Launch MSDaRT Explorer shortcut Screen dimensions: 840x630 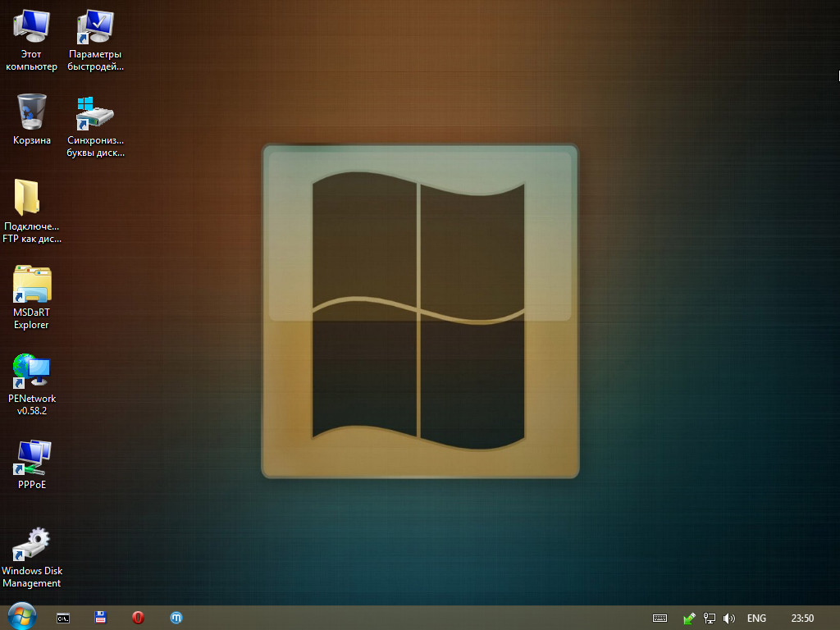(x=31, y=285)
